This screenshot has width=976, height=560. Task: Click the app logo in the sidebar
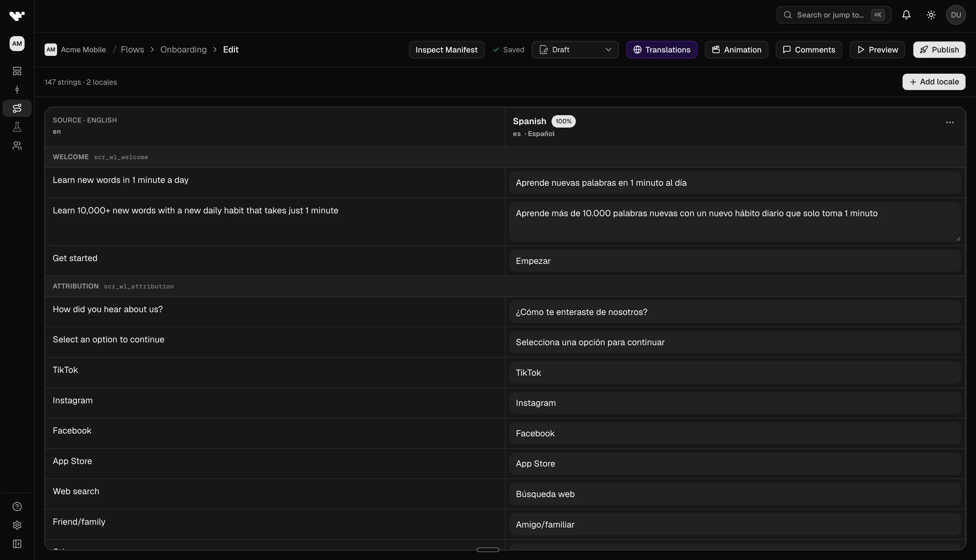[17, 16]
